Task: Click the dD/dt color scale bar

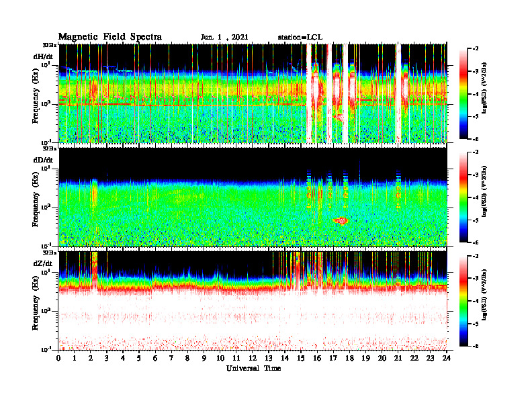Action: click(x=463, y=197)
